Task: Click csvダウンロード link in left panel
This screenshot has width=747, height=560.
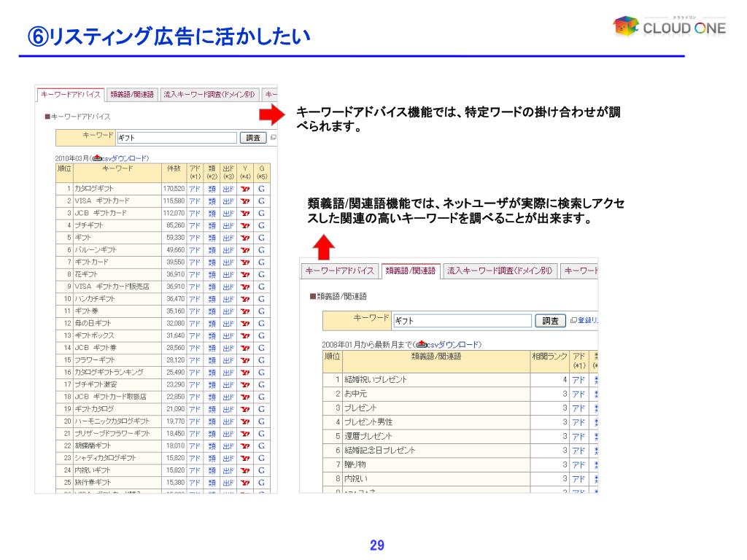Action: 124,157
